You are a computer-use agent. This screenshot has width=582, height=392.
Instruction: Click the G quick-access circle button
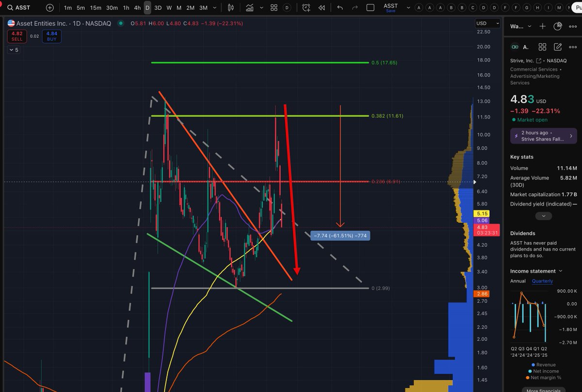click(528, 8)
